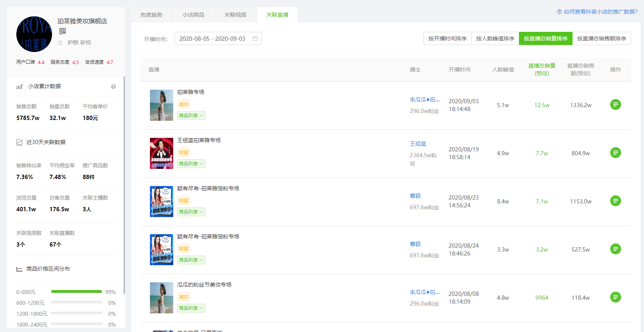Click the list icon beside 护肤 彩妆
Viewport: 644px width, 332px height.
[x=60, y=43]
